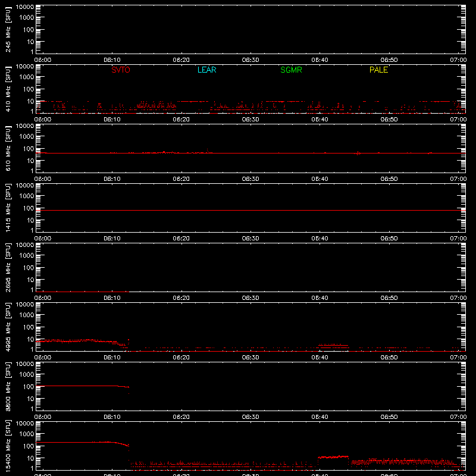The width and height of the screenshot is (476, 476).
Task: Click the red flux trace in 610 MHz panel
Action: (x=250, y=153)
